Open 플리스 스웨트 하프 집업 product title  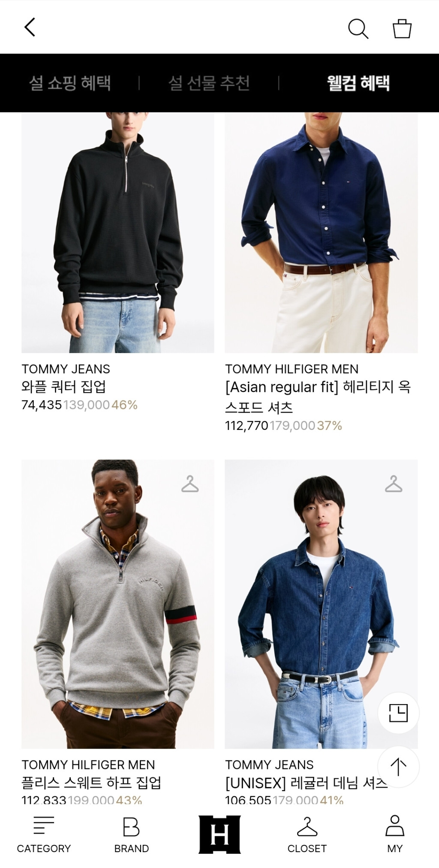(x=91, y=783)
